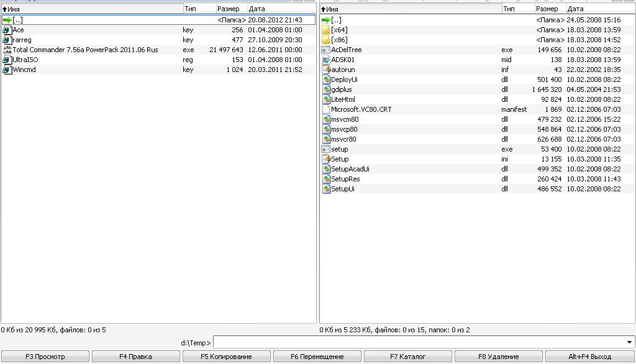Click the SetupUi dll icon
The height and width of the screenshot is (364, 636).
[x=325, y=189]
